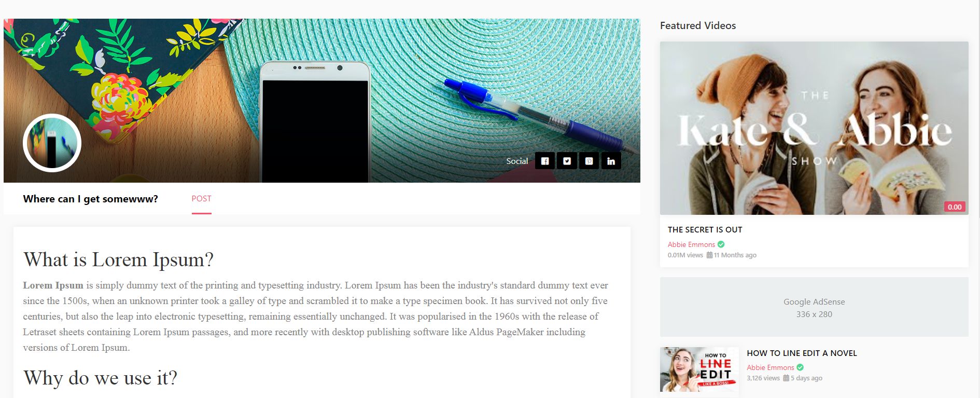Click verified badge under How To Line Edit A Novel
The height and width of the screenshot is (398, 980).
(800, 367)
